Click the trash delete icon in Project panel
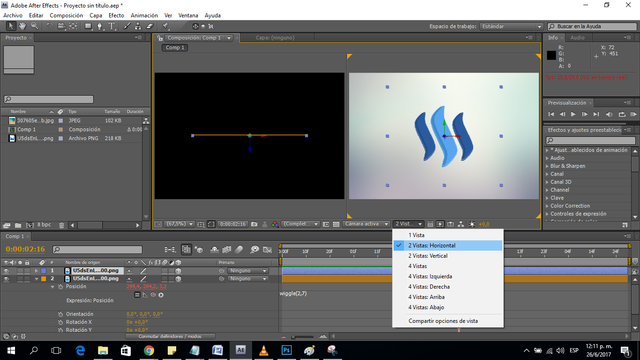The width and height of the screenshot is (640, 360). [62, 225]
